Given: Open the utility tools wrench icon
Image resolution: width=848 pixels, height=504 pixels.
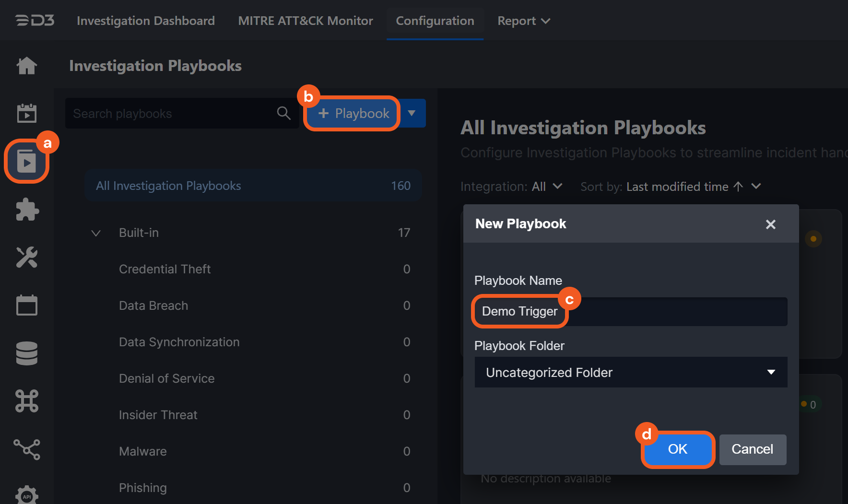Looking at the screenshot, I should point(27,258).
